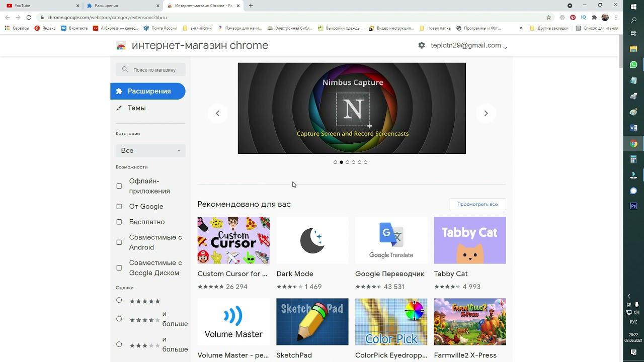Open Photoshop from the taskbar
This screenshot has height=362, width=644.
tap(633, 206)
